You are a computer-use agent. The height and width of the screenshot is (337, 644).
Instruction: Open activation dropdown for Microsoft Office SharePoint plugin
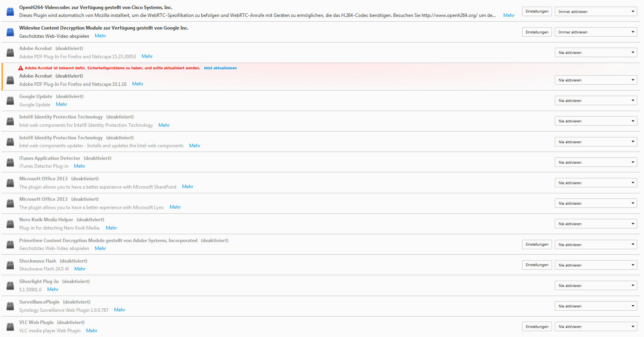[596, 183]
